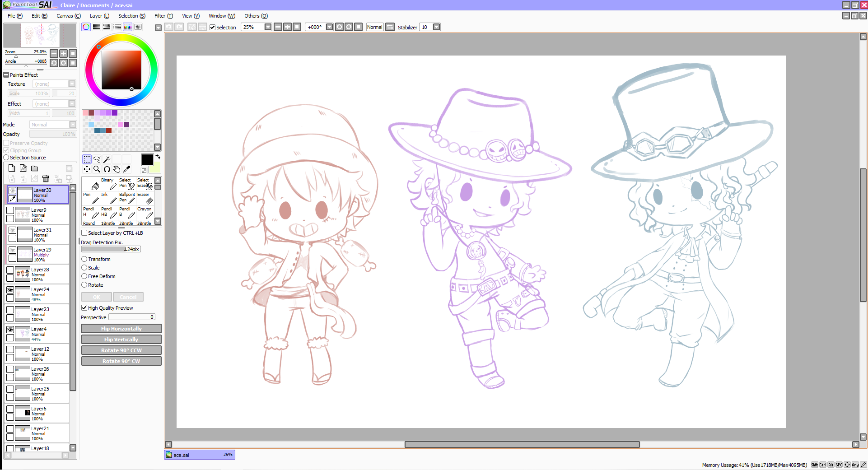Flip the view horizontally in toolbar
This screenshot has height=470, width=868.
[390, 27]
